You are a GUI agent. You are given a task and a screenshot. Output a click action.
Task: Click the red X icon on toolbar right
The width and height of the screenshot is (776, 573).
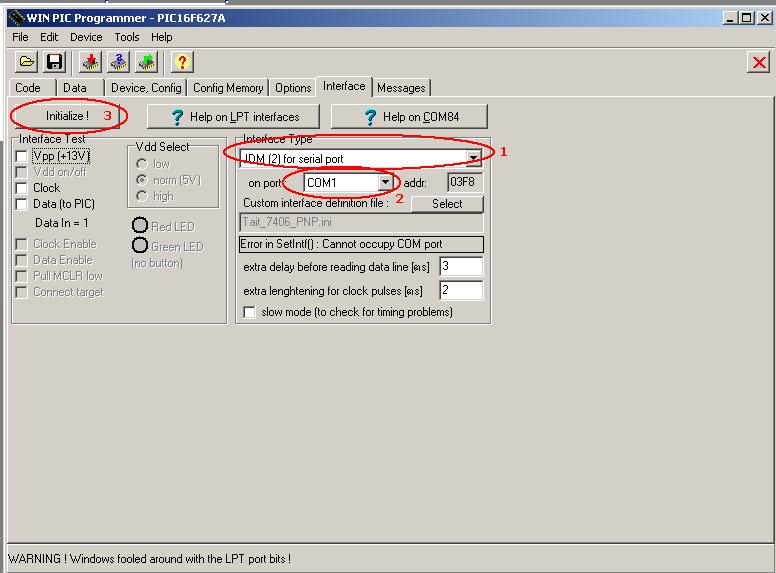[x=759, y=62]
